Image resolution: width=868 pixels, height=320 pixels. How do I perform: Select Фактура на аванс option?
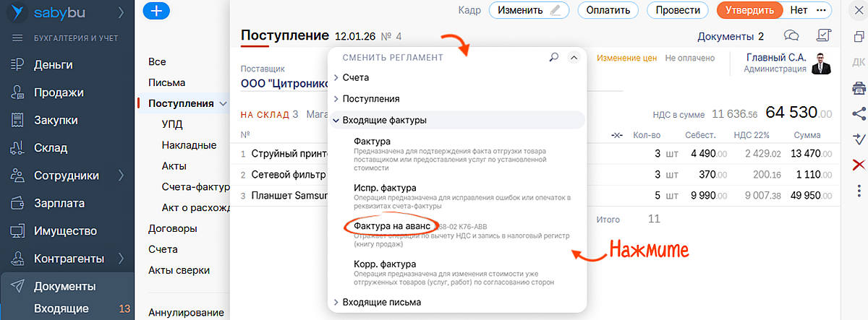coord(391,226)
